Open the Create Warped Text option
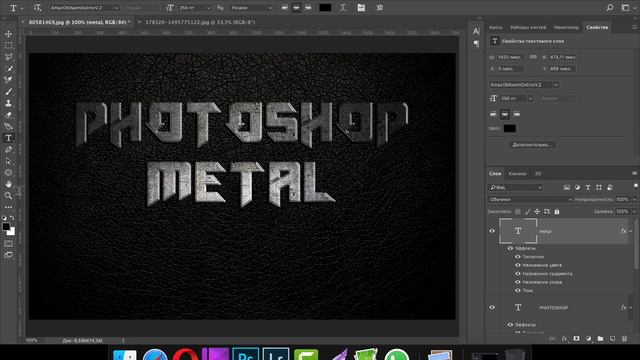Screen dimensions: 640x360 point(343,8)
